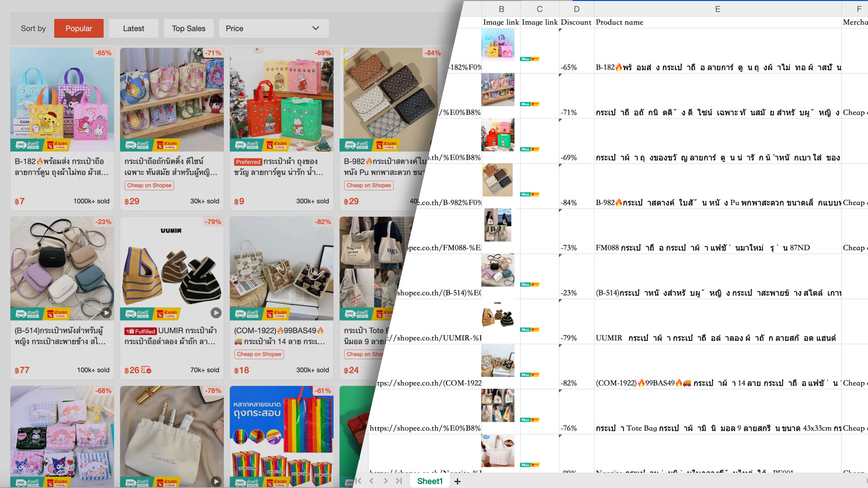Select column D header in spreadsheet
The width and height of the screenshot is (868, 488).
(576, 9)
